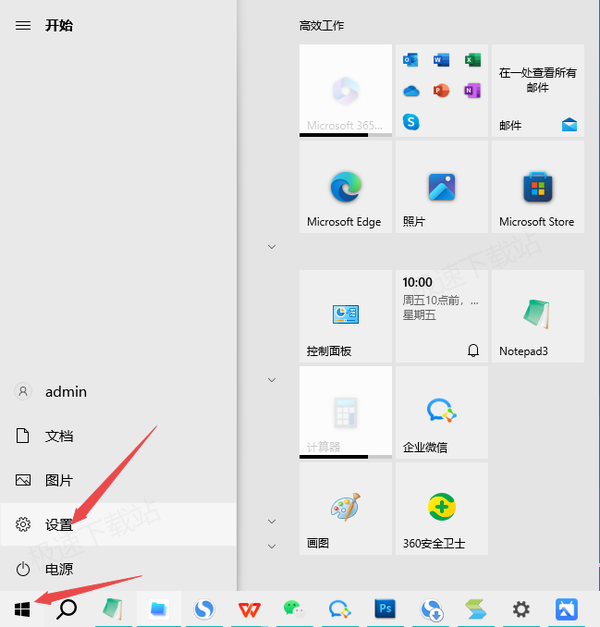The image size is (600, 627).
Task: Open 电源 Power options
Action: tap(118, 569)
